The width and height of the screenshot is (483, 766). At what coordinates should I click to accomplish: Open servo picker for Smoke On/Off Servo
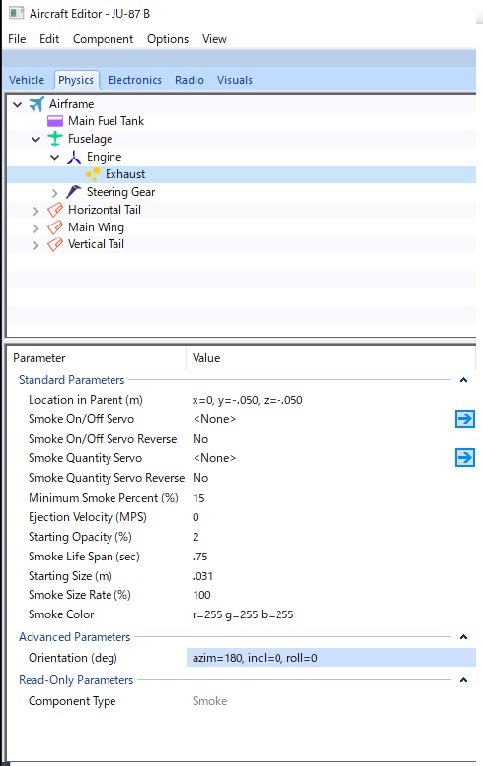(464, 419)
